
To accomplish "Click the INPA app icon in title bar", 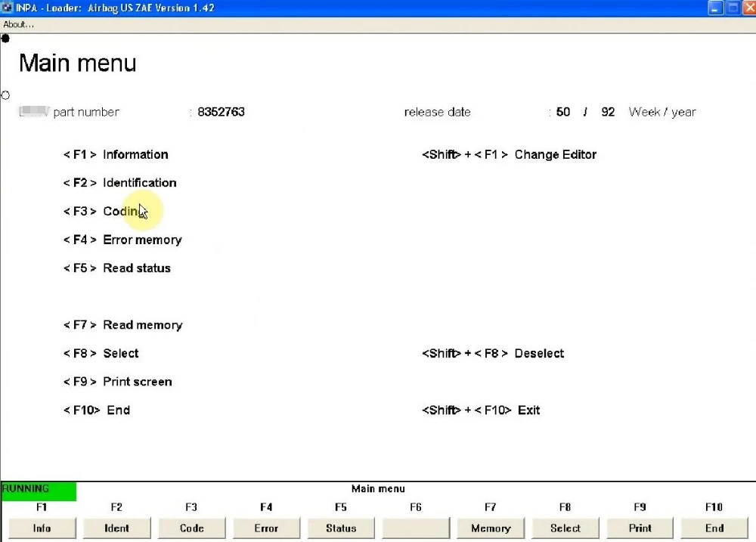I will [7, 8].
